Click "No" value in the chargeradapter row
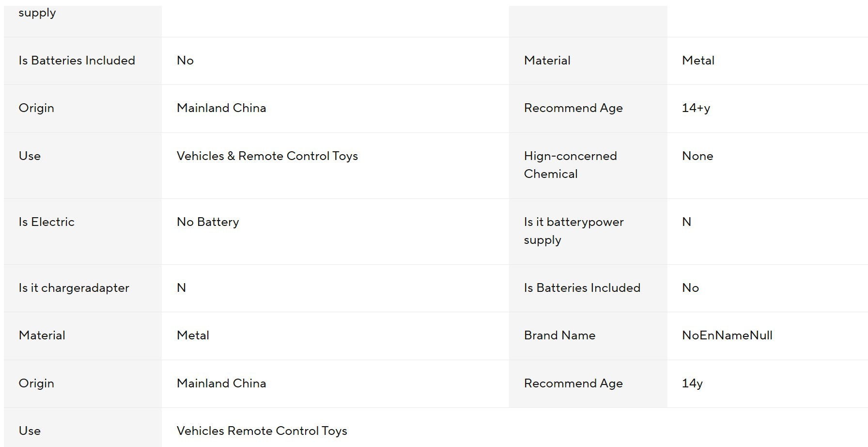Screen dimensions: 868x447 click(x=690, y=288)
